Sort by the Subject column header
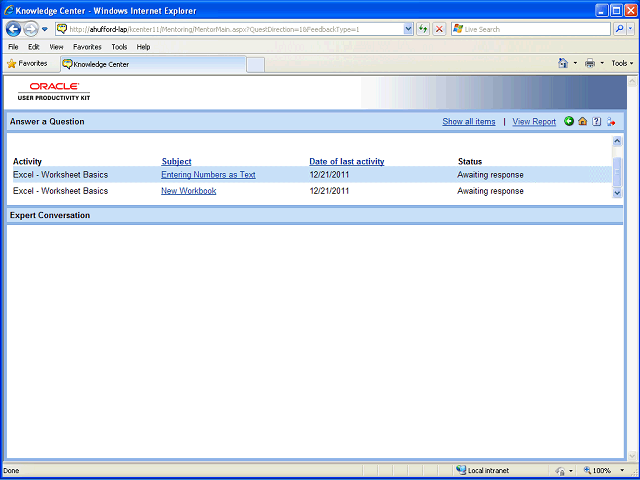The width and height of the screenshot is (640, 480). pos(176,162)
